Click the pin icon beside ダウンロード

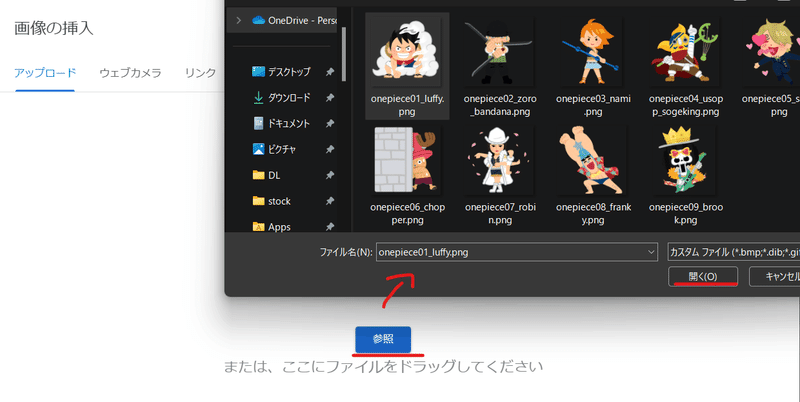point(330,97)
